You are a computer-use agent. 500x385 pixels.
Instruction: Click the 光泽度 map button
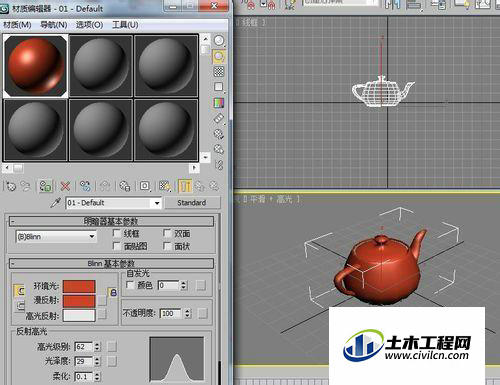(x=112, y=361)
